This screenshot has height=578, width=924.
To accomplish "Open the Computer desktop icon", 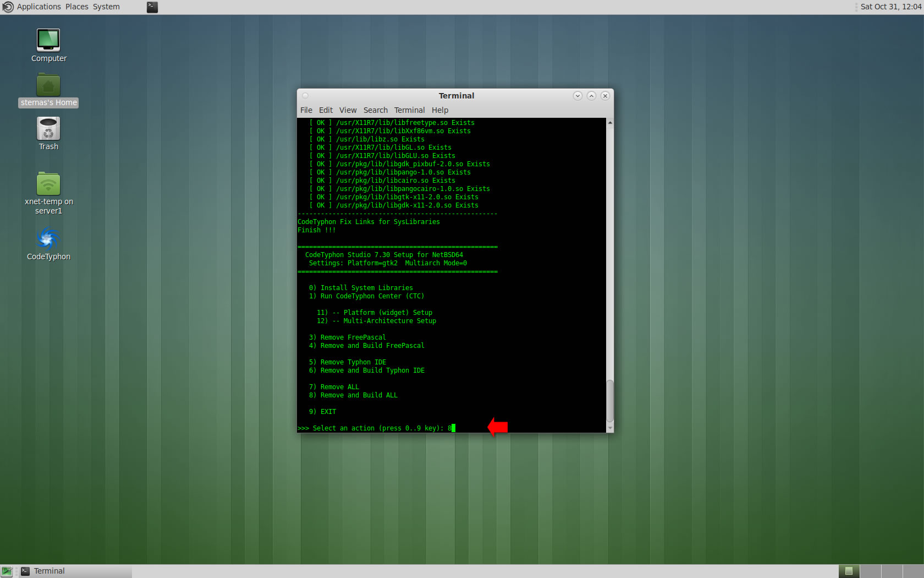I will click(48, 40).
